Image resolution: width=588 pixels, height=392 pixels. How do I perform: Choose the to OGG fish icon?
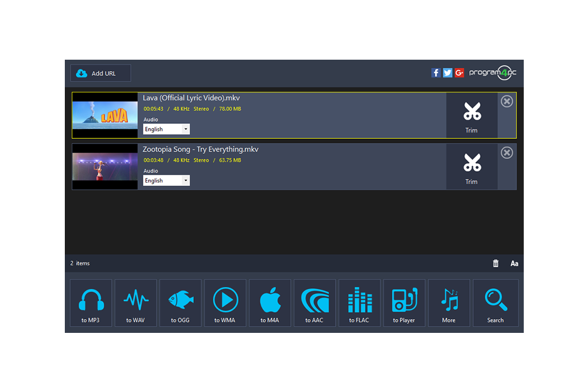click(x=180, y=303)
